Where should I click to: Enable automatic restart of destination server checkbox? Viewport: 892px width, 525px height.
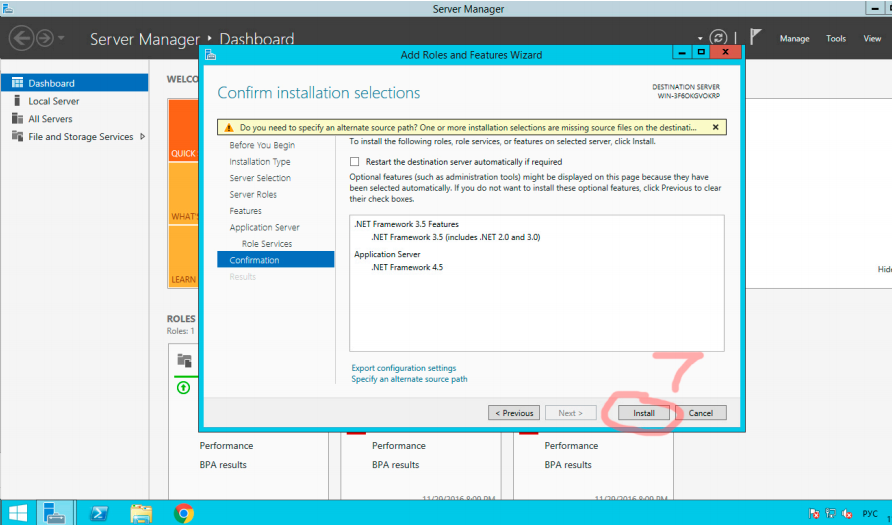(354, 161)
